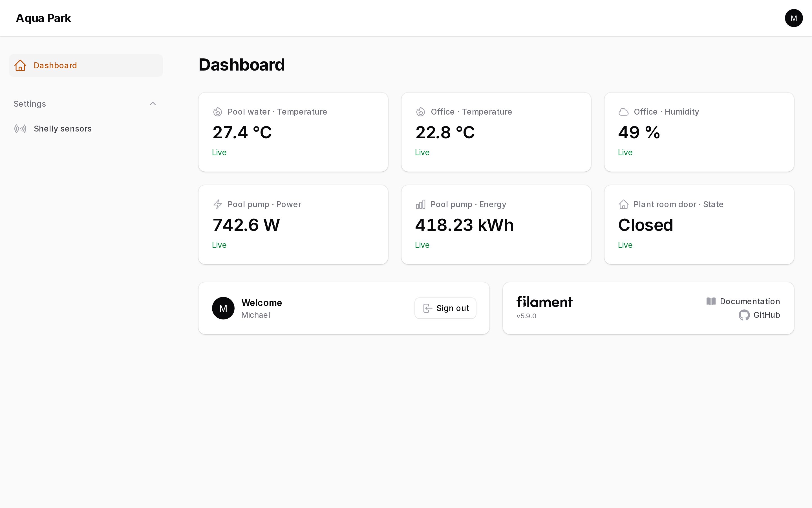Open the user menu avatar in top bar
The height and width of the screenshot is (508, 812).
tap(794, 18)
